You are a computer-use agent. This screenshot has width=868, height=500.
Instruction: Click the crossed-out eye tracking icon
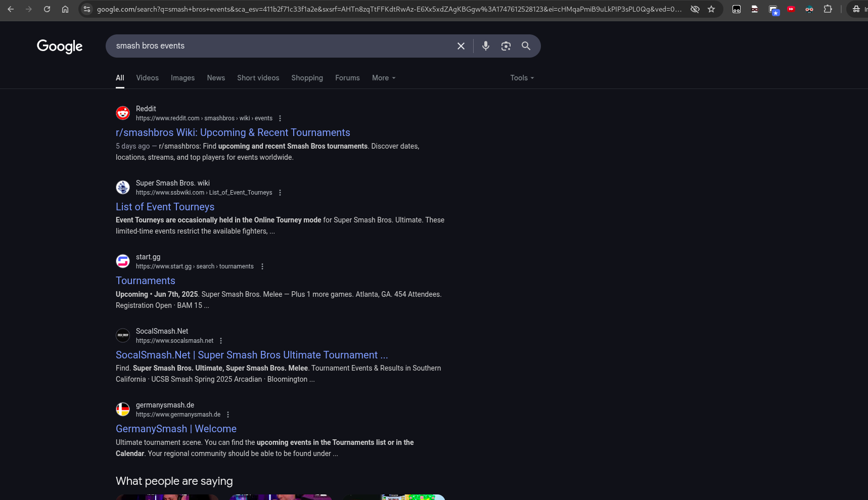[x=695, y=9]
